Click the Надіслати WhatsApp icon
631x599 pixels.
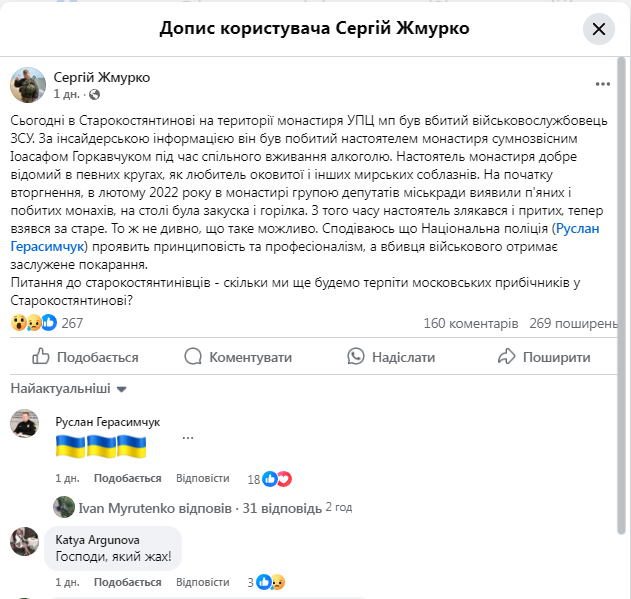tap(356, 357)
